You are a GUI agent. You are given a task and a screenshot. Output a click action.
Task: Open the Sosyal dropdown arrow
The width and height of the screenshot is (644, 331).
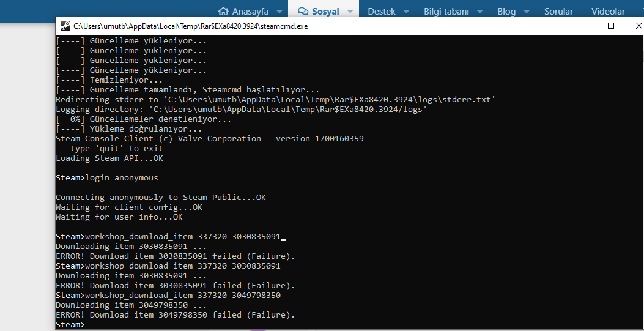[350, 12]
